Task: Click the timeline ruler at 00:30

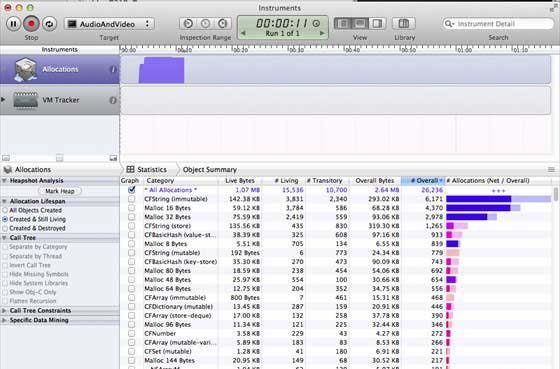Action: (296, 50)
